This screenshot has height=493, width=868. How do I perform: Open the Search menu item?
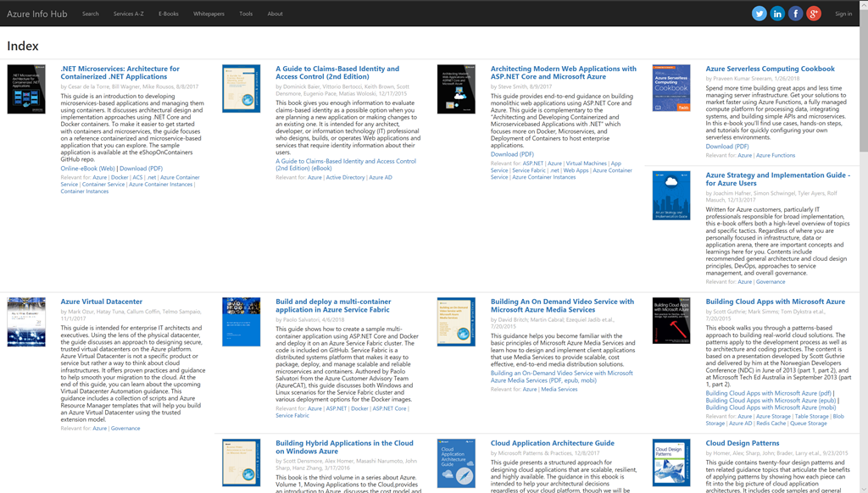[91, 14]
